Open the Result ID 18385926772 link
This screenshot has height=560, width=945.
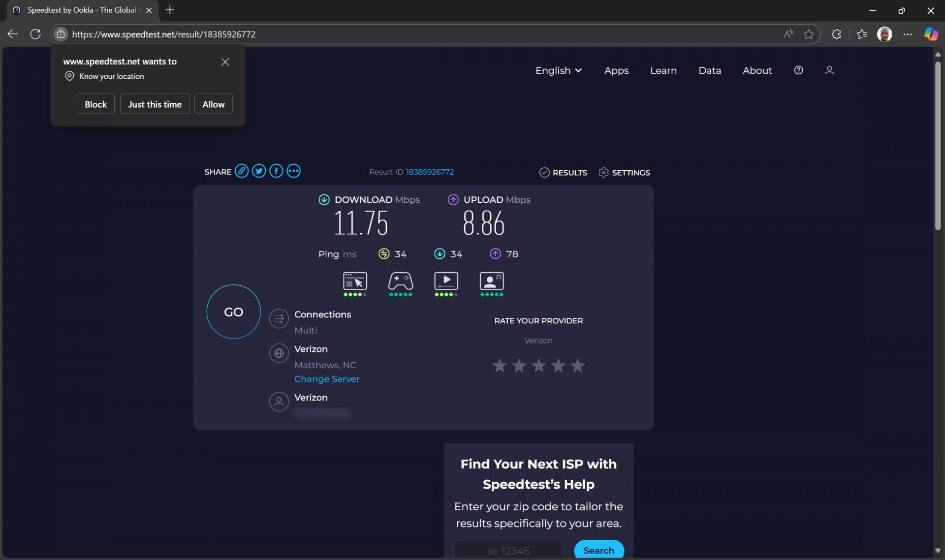coord(430,172)
